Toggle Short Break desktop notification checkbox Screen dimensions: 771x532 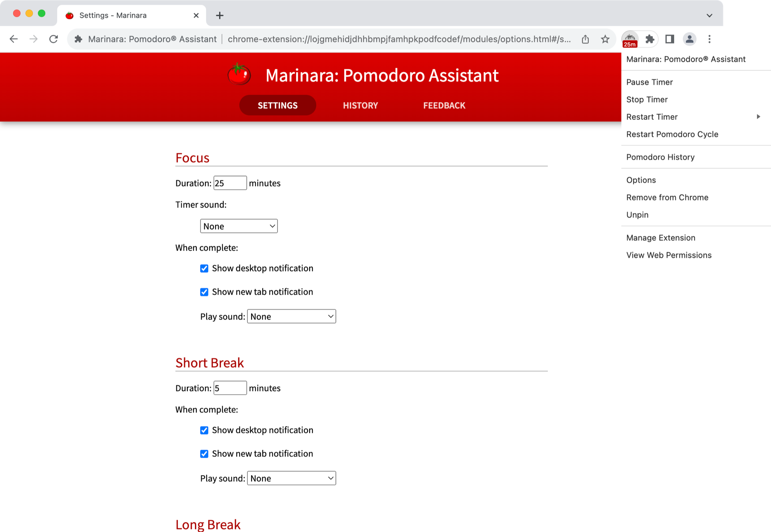(204, 430)
